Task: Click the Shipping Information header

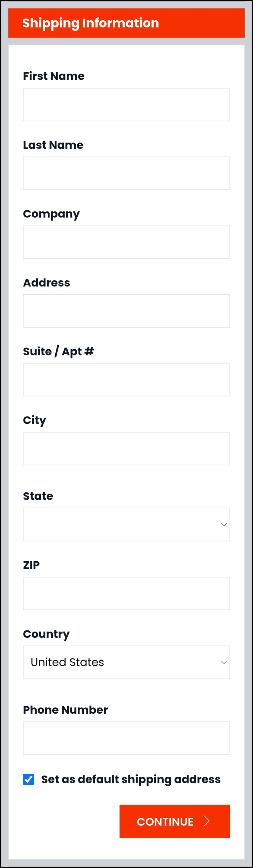Action: point(91,23)
